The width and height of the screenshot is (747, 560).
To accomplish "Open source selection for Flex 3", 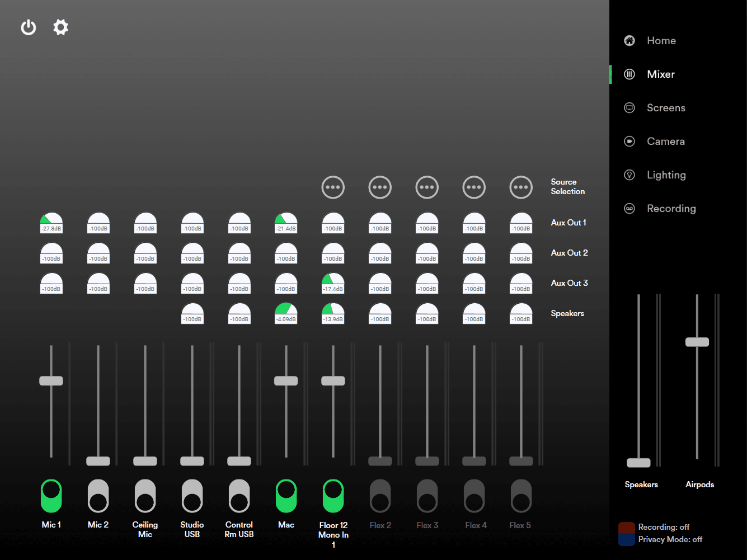I will [427, 187].
